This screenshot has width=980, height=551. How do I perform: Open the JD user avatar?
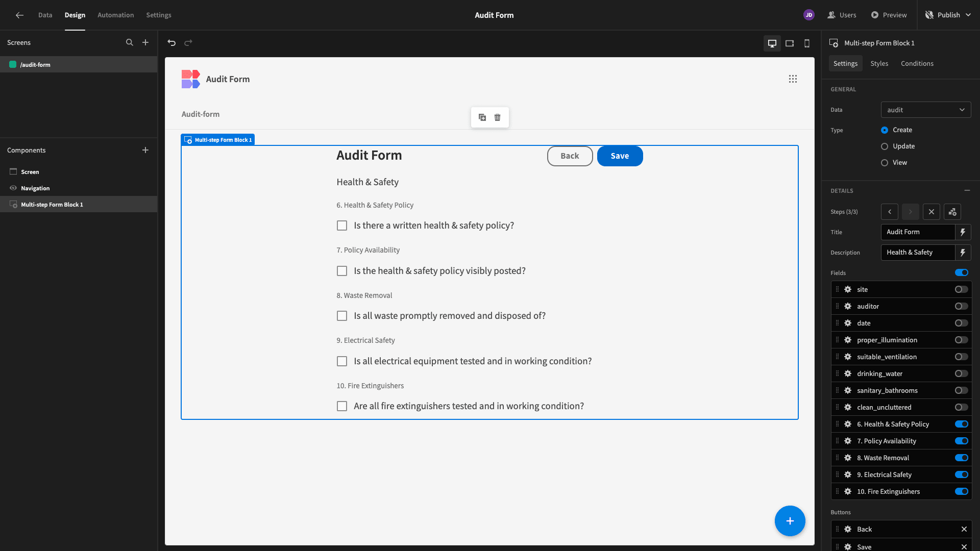click(809, 15)
